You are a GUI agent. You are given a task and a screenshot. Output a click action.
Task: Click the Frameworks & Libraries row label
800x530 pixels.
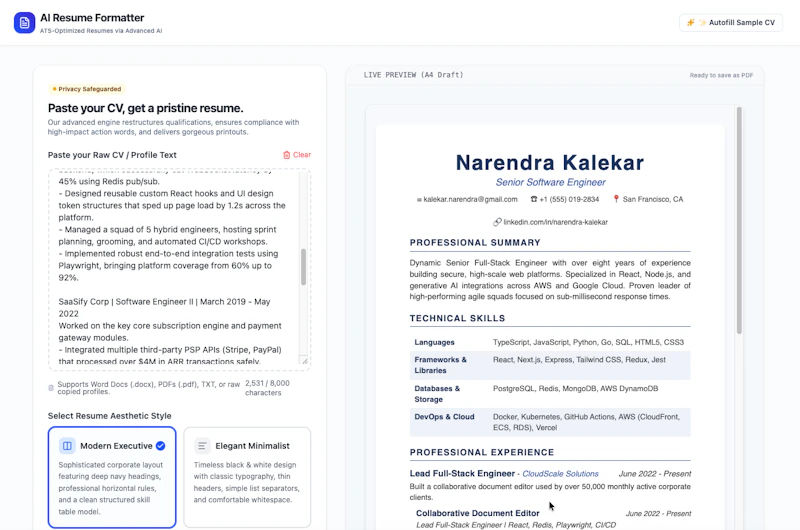(x=440, y=365)
